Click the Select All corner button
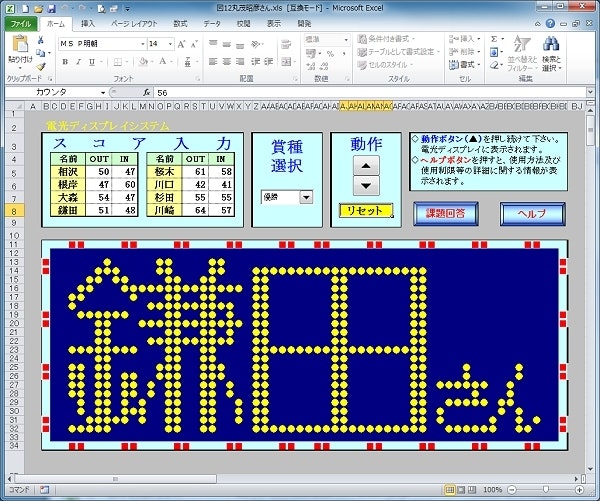 (x=15, y=106)
